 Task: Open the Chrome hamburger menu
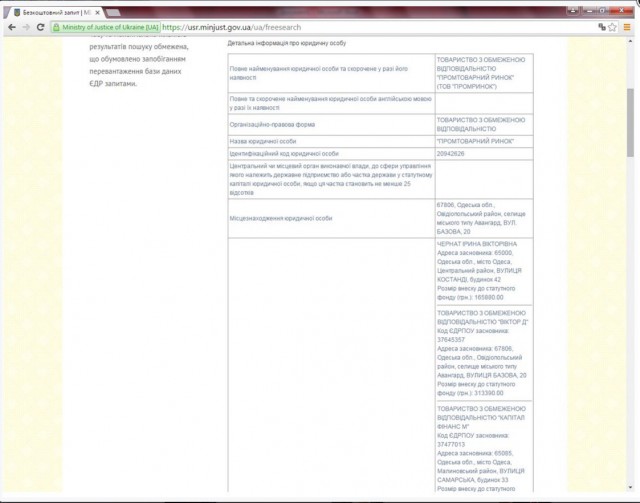pos(627,27)
